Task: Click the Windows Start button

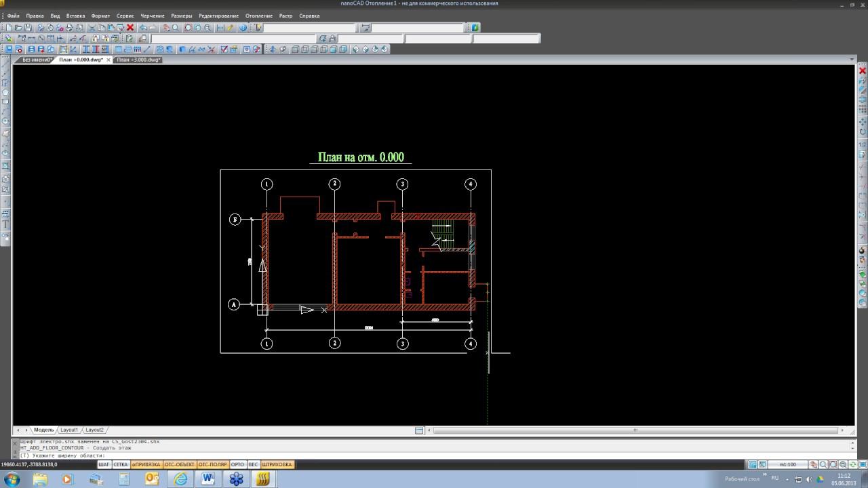Action: 12,479
